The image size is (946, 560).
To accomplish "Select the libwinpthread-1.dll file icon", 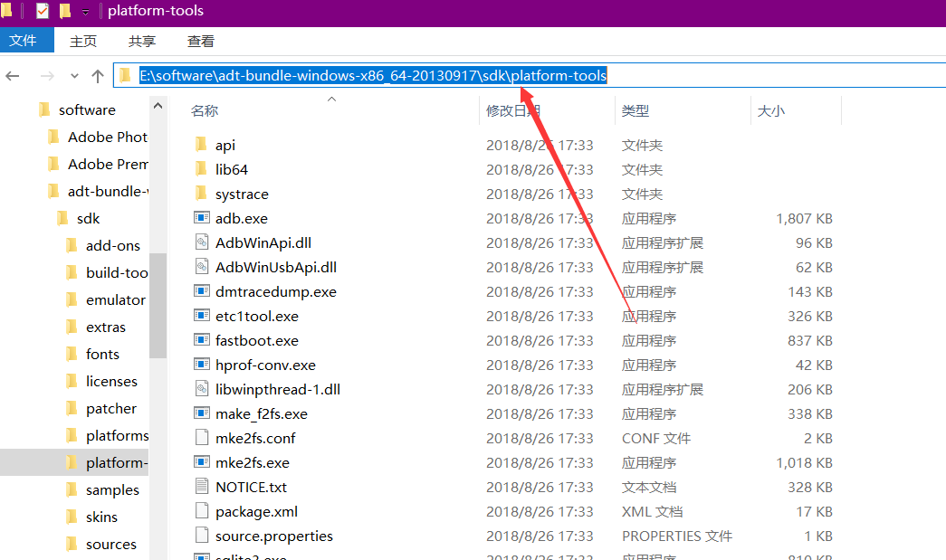I will [x=202, y=389].
